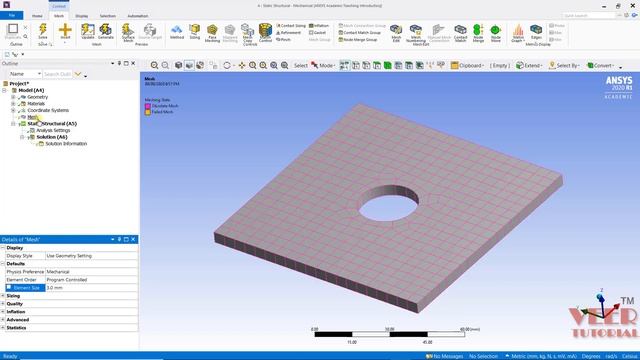The image size is (640, 360).
Task: Expand the Quality details section
Action: coord(3,304)
